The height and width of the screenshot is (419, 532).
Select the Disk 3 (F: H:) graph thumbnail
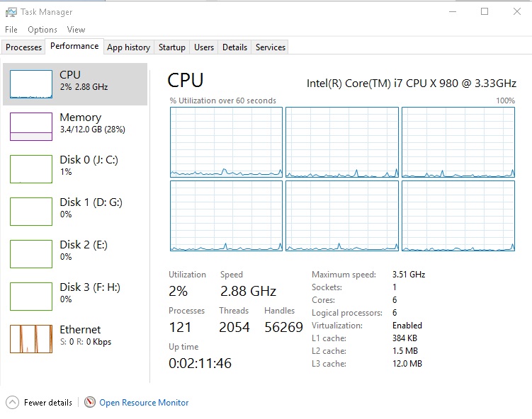click(x=31, y=297)
